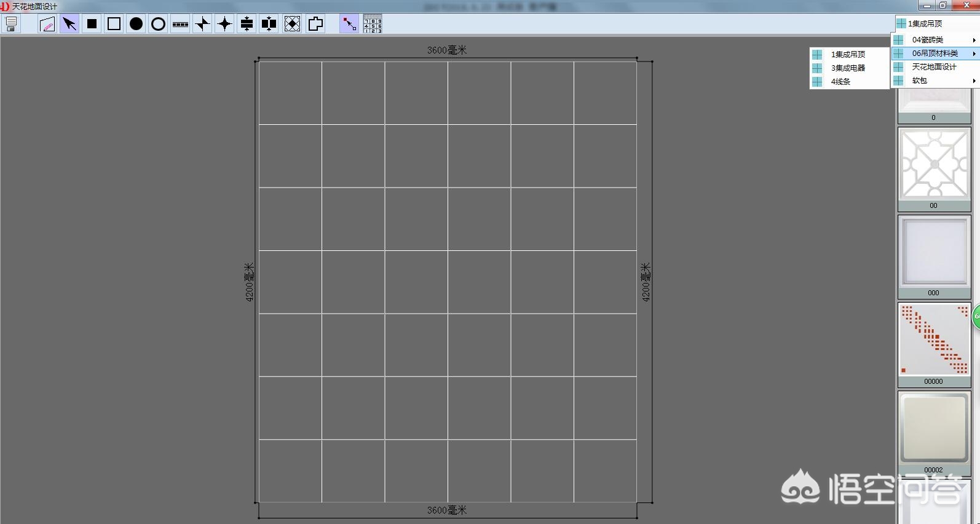Open the list panel icon at far left
Viewport: 980px width, 524px height.
click(11, 24)
